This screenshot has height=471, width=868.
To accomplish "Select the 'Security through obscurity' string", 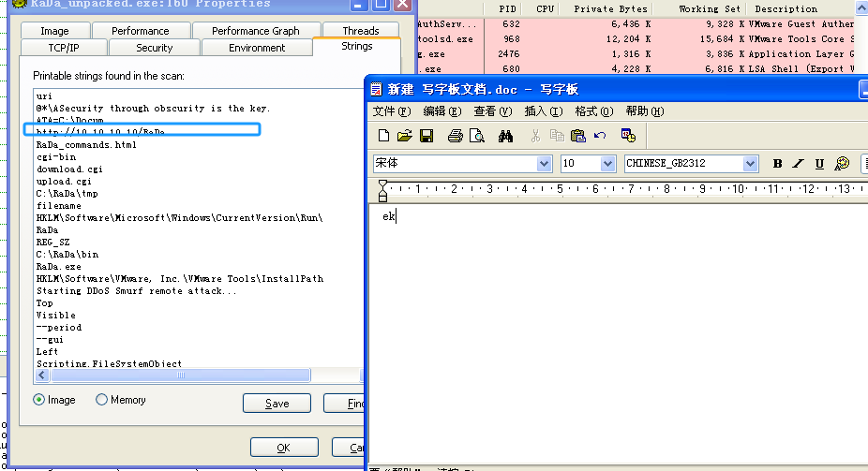I will [154, 108].
